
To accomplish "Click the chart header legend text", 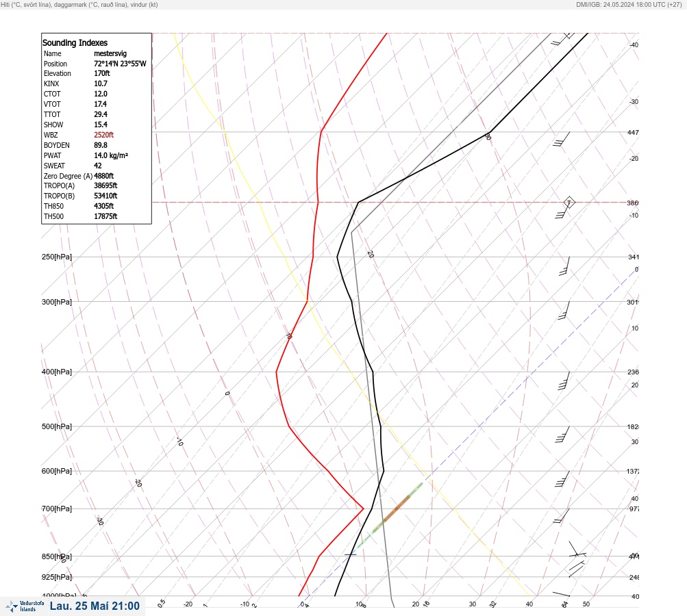I will (79, 4).
